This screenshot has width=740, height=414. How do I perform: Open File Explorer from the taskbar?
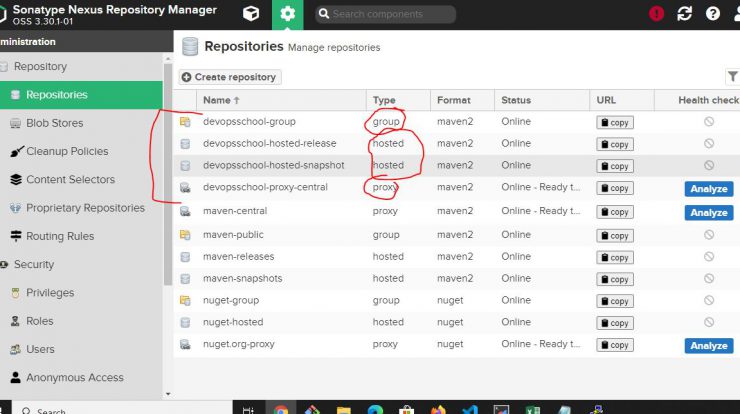[x=344, y=409]
